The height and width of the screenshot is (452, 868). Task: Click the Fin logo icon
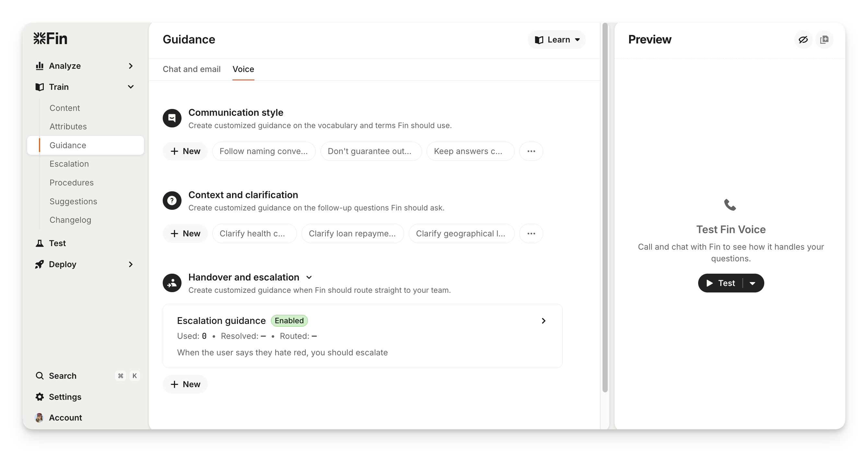[x=40, y=39]
